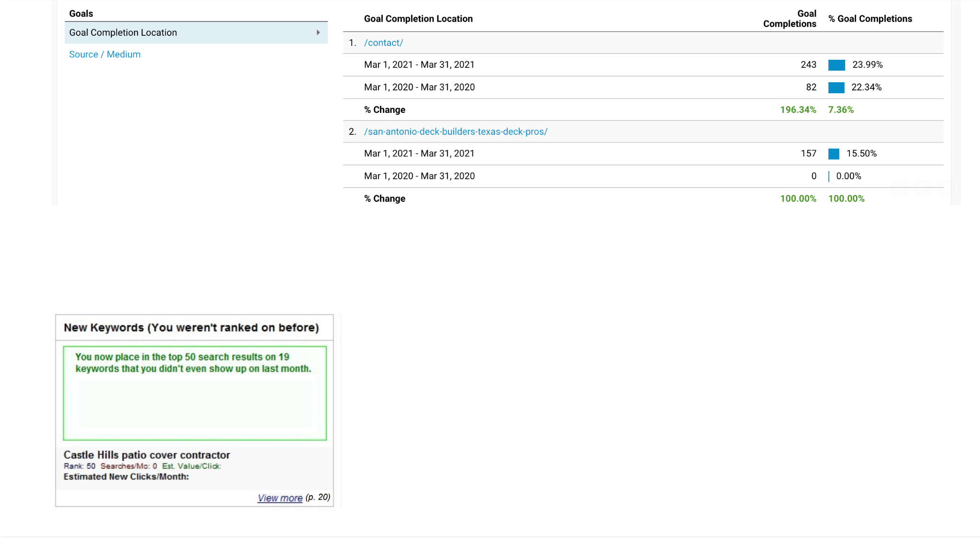
Task: Select the 243 goal completions value
Action: coord(808,65)
